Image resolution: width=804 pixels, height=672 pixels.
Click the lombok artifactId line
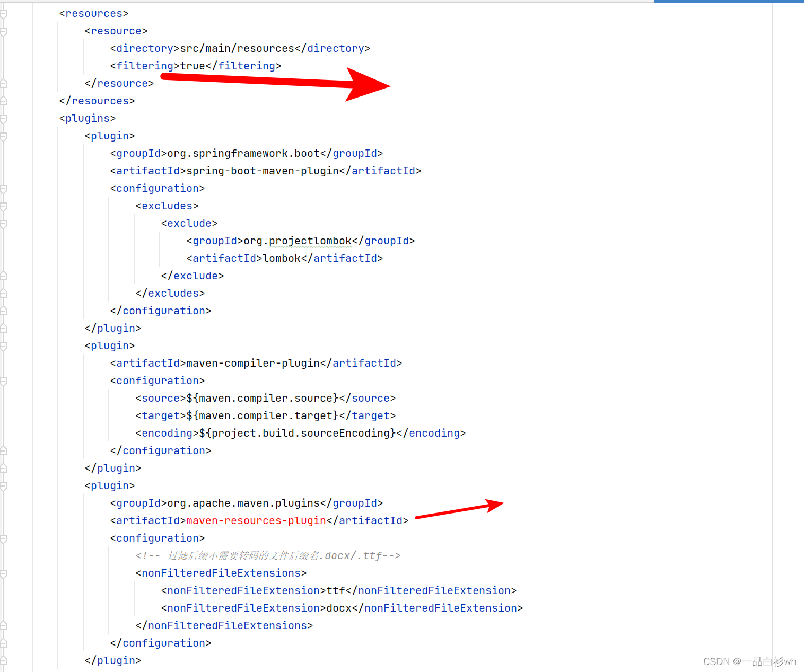coord(285,258)
